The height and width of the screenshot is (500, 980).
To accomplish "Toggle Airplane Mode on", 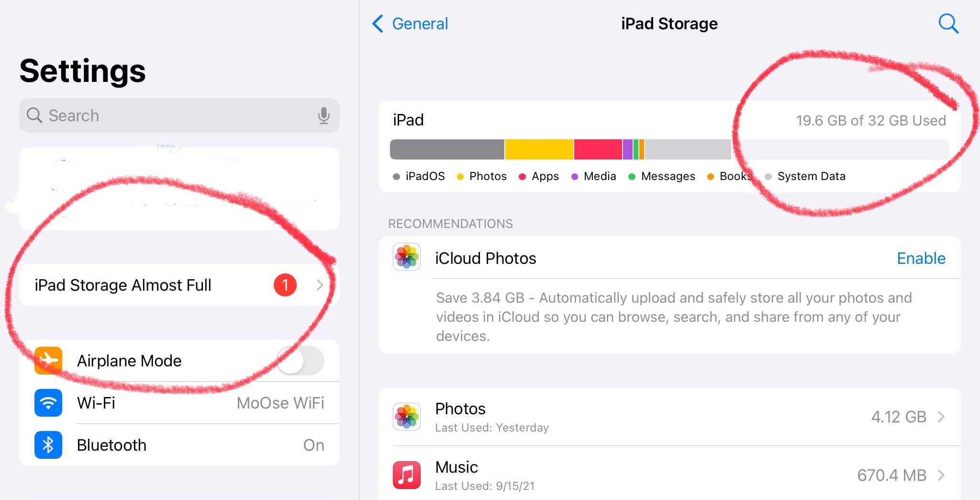I will (x=300, y=361).
